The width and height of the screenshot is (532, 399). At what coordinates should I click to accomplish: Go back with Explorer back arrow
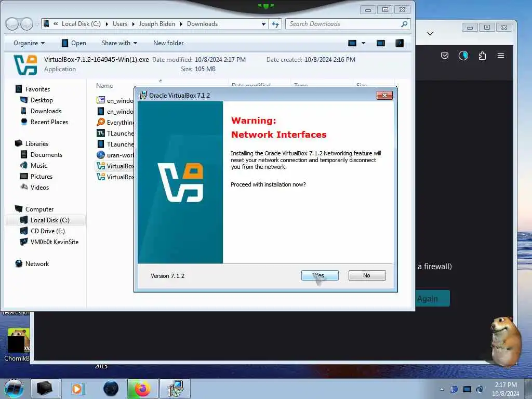[12, 24]
